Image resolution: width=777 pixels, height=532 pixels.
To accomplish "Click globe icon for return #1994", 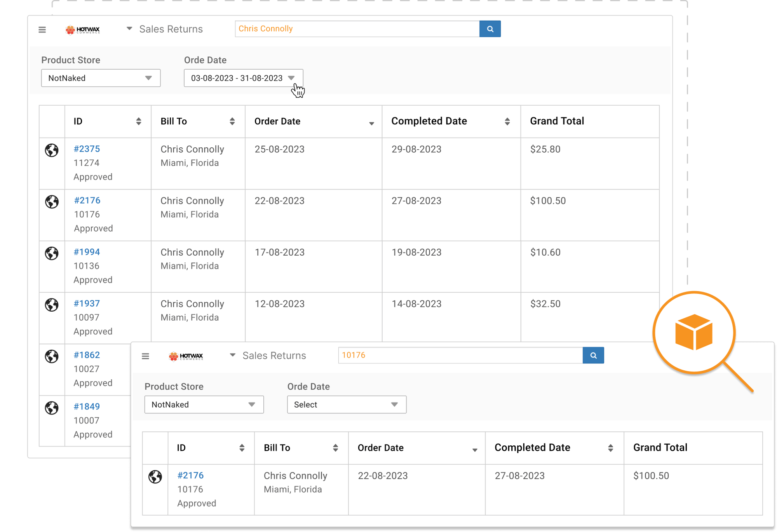I will 52,253.
